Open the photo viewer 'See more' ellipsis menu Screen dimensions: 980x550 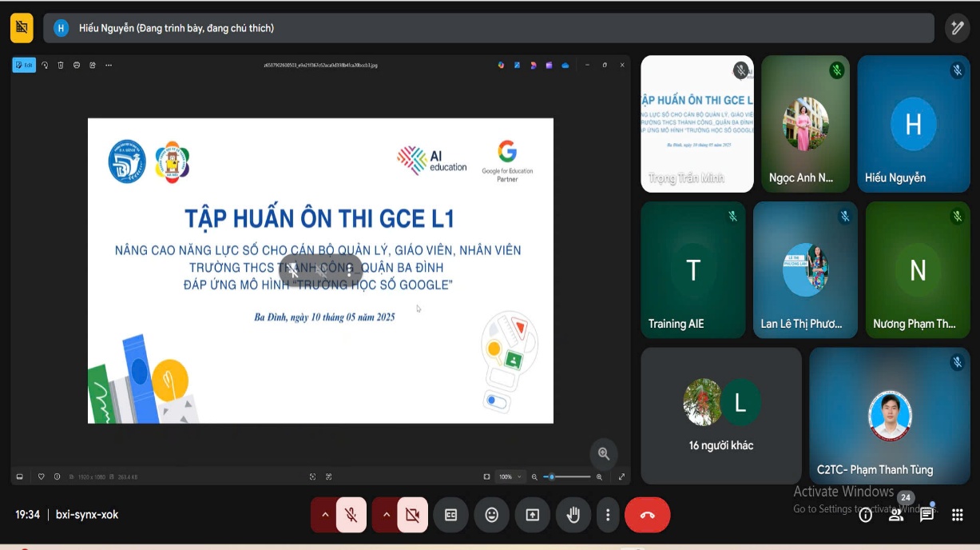click(109, 65)
